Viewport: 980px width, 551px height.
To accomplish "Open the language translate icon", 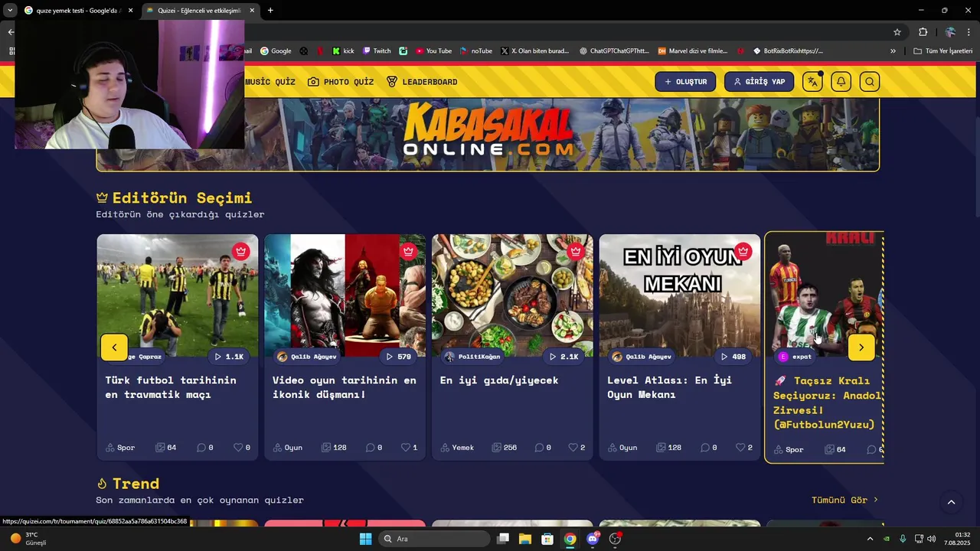I will 812,82.
